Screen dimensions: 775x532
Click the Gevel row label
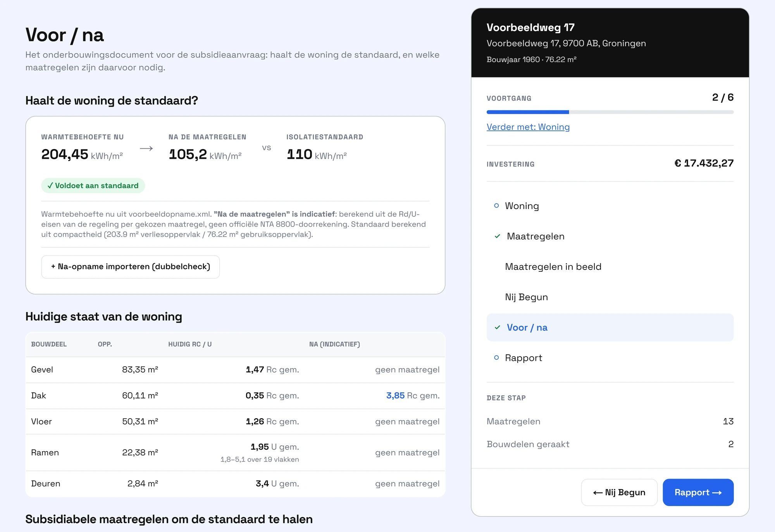[x=42, y=370]
